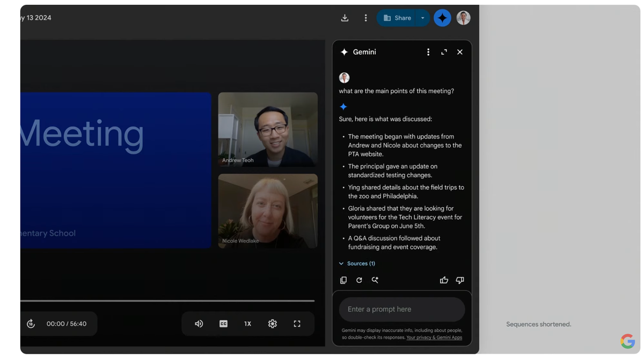
Task: Click the blue Gemini star above the response
Action: 343,107
